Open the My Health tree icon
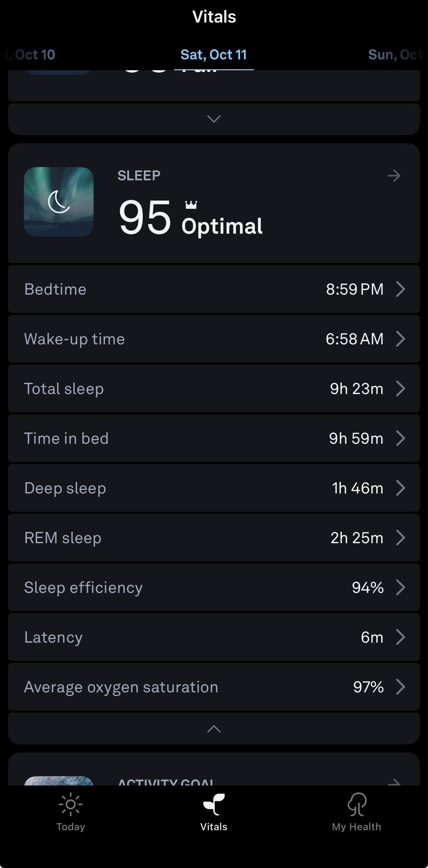This screenshot has width=428, height=868. tap(356, 805)
